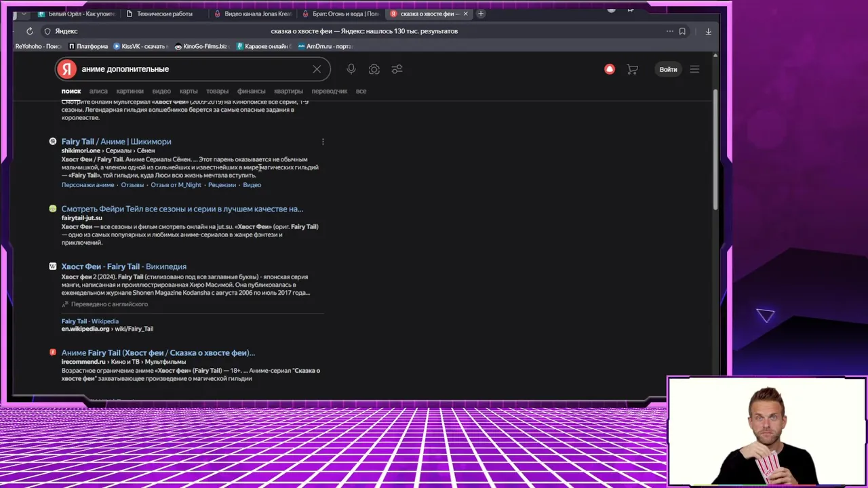Open the Yandex hamburger menu
Viewport: 868px width, 488px height.
pos(694,69)
